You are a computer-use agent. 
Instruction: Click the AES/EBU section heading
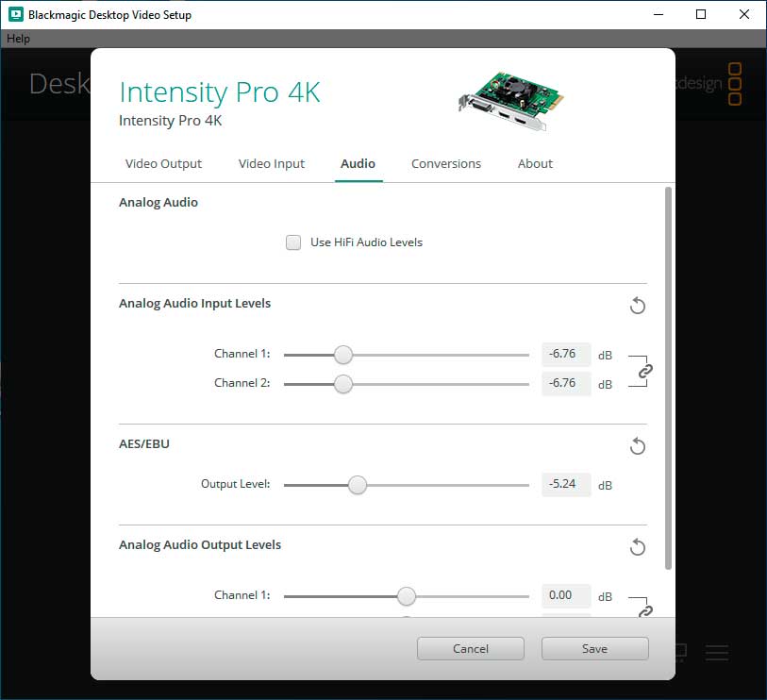click(144, 443)
